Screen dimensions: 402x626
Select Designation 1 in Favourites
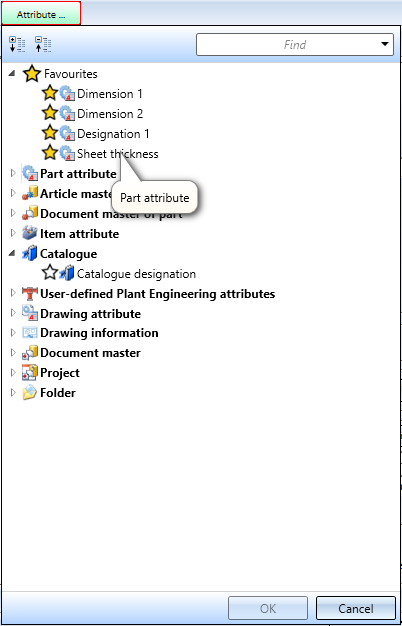[x=113, y=134]
